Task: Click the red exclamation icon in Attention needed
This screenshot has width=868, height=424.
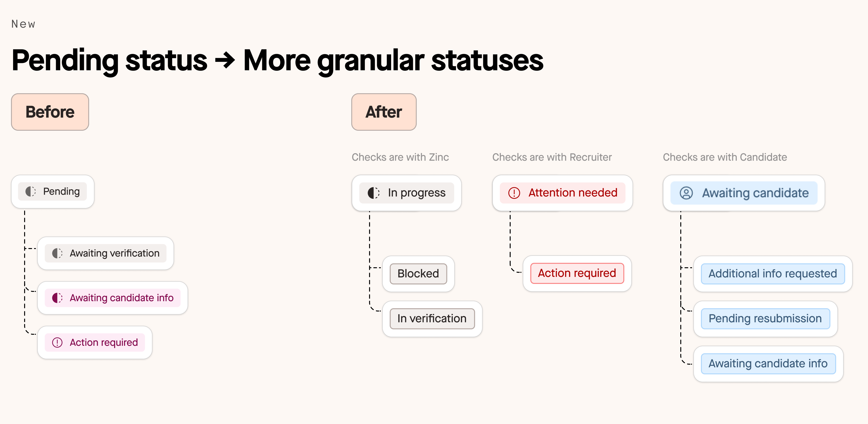Action: (514, 193)
